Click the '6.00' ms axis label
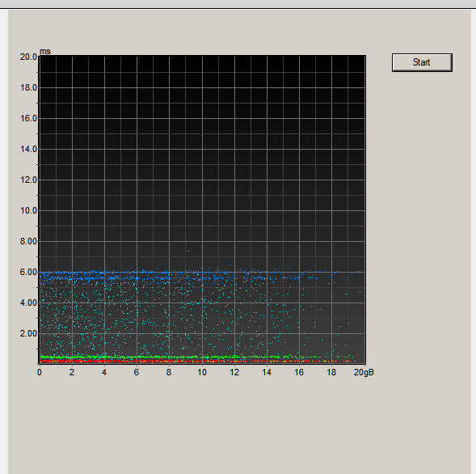This screenshot has width=476, height=474. (28, 272)
